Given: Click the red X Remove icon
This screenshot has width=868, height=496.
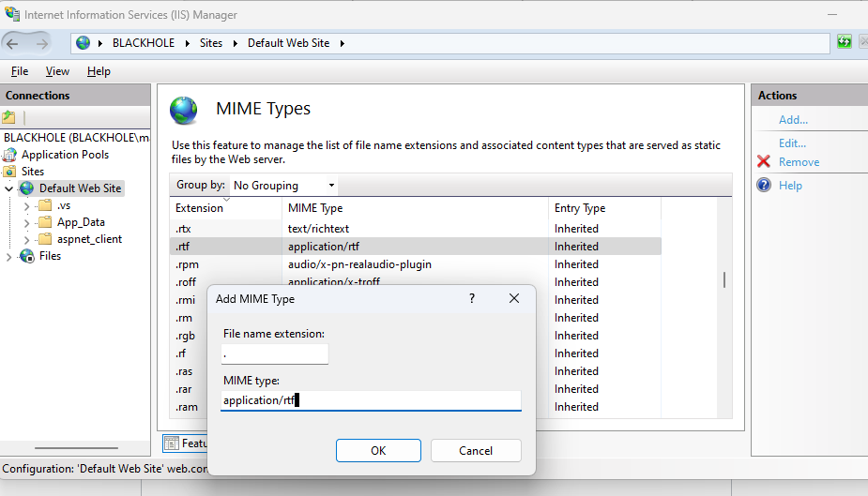Looking at the screenshot, I should pyautogui.click(x=764, y=161).
